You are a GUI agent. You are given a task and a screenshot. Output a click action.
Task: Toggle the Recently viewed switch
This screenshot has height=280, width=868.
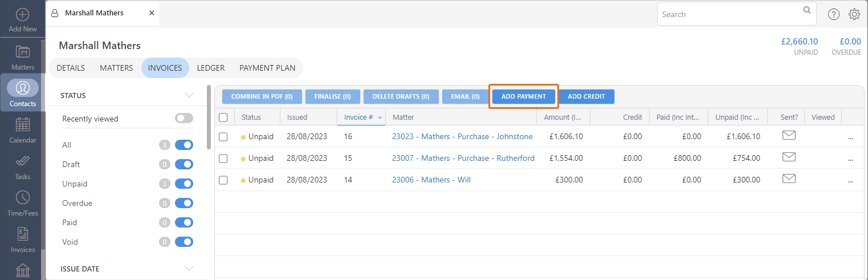tap(184, 118)
